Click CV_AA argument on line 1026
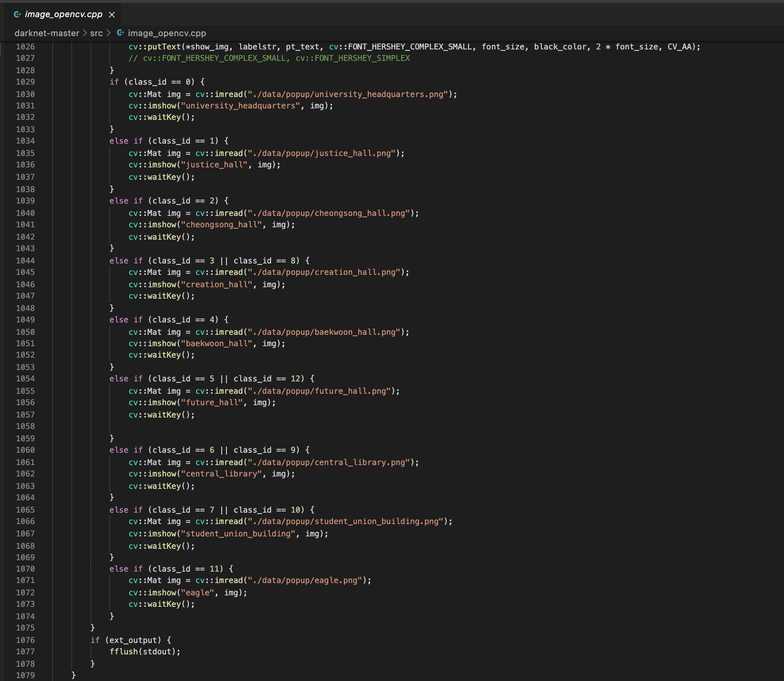Viewport: 784px width, 681px height. (679, 47)
